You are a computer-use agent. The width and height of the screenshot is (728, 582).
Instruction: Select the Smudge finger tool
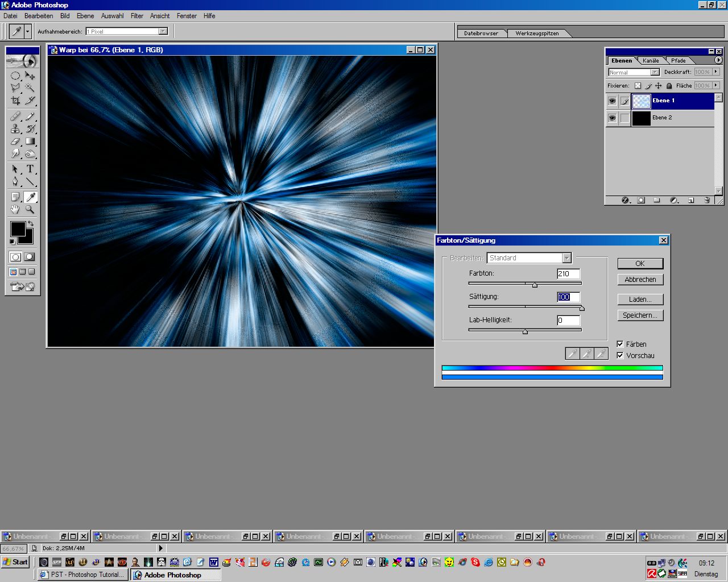15,153
